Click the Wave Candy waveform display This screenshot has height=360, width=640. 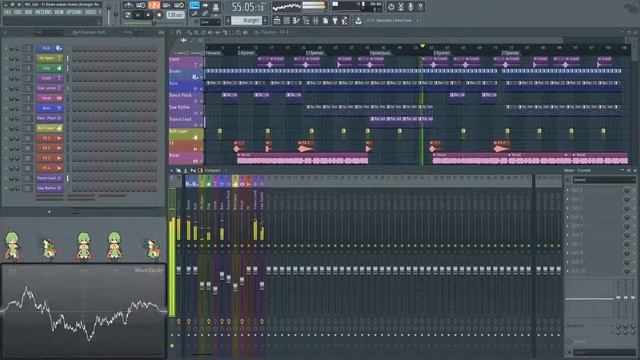point(83,311)
